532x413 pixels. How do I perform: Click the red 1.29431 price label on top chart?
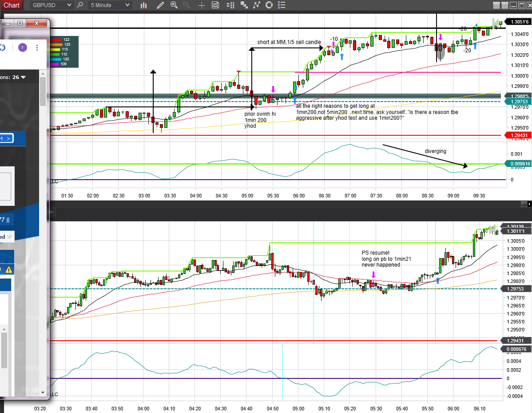pos(518,135)
